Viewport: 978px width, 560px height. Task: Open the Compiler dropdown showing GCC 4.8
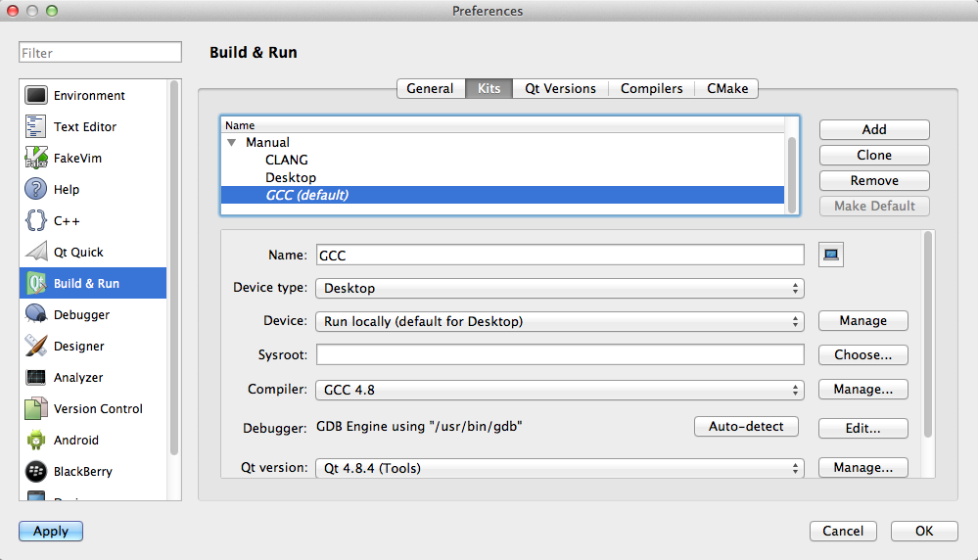pyautogui.click(x=559, y=390)
